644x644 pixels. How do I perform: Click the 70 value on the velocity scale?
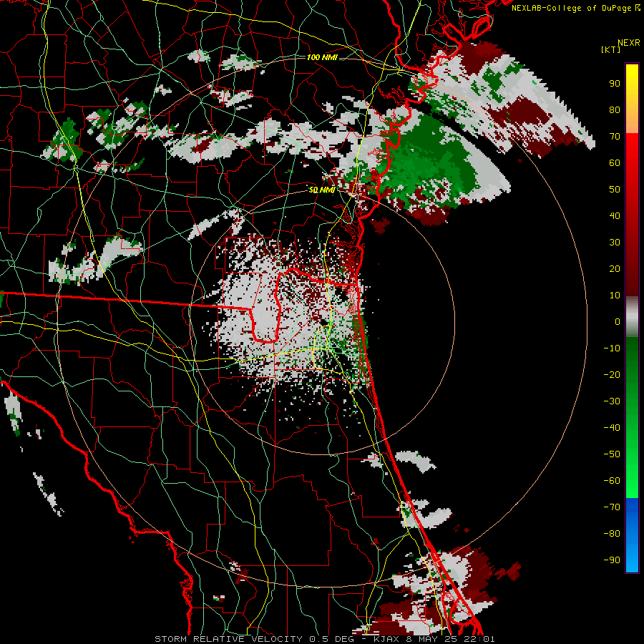[615, 137]
